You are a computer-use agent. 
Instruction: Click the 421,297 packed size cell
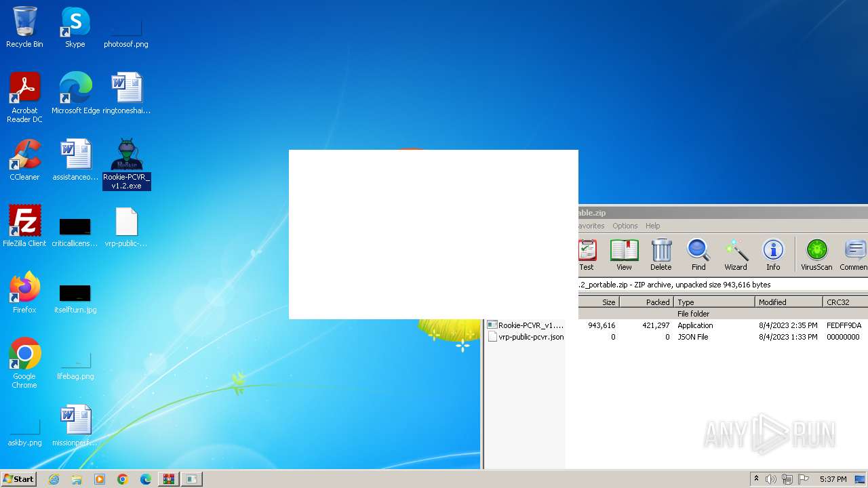655,325
